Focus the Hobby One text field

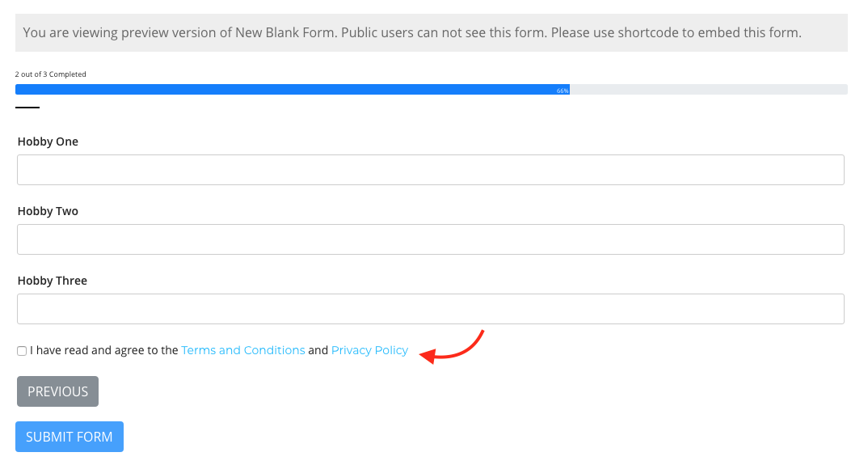[431, 170]
